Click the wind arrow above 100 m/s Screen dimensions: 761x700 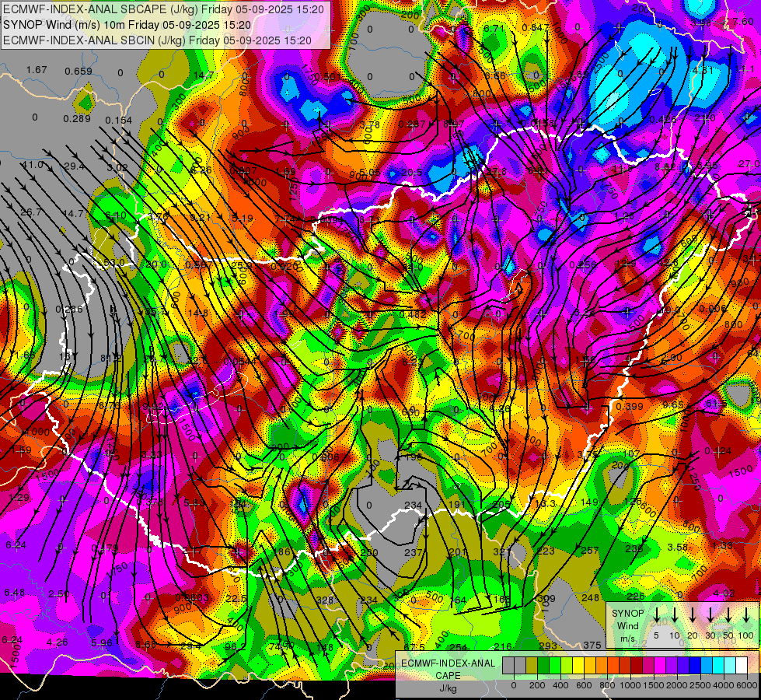click(x=746, y=614)
